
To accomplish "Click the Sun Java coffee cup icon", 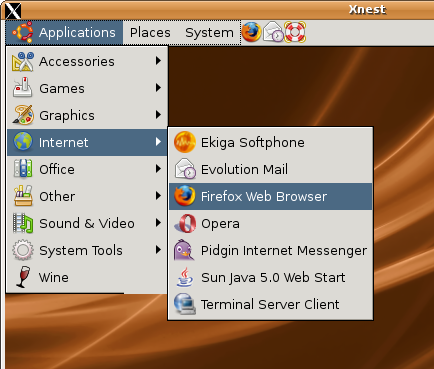I will click(185, 277).
